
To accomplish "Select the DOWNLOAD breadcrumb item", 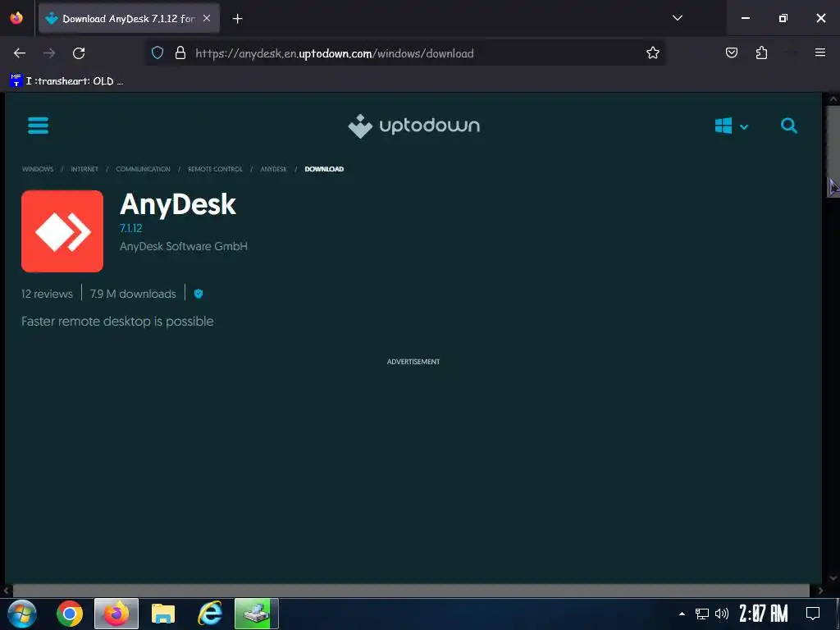I will coord(324,169).
